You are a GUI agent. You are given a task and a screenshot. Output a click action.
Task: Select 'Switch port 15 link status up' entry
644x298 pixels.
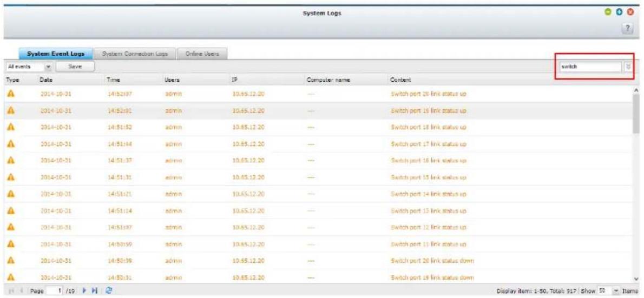[x=429, y=177]
